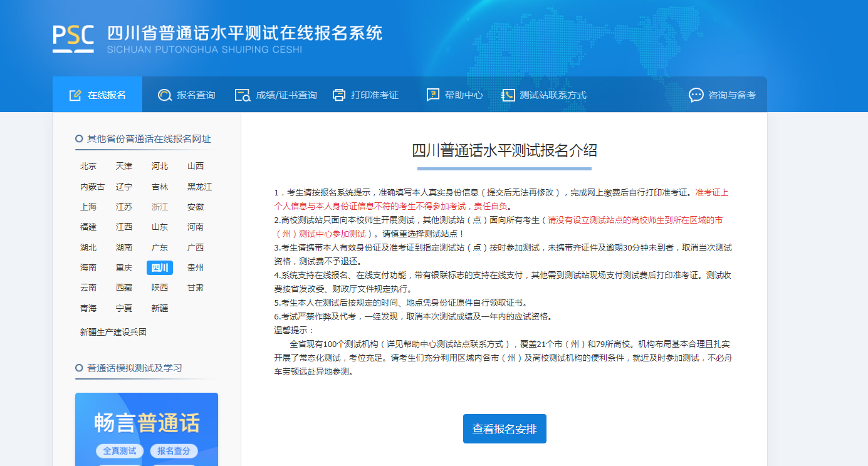Click the 测试站联系方式 phone icon
This screenshot has width=868, height=466.
point(508,95)
